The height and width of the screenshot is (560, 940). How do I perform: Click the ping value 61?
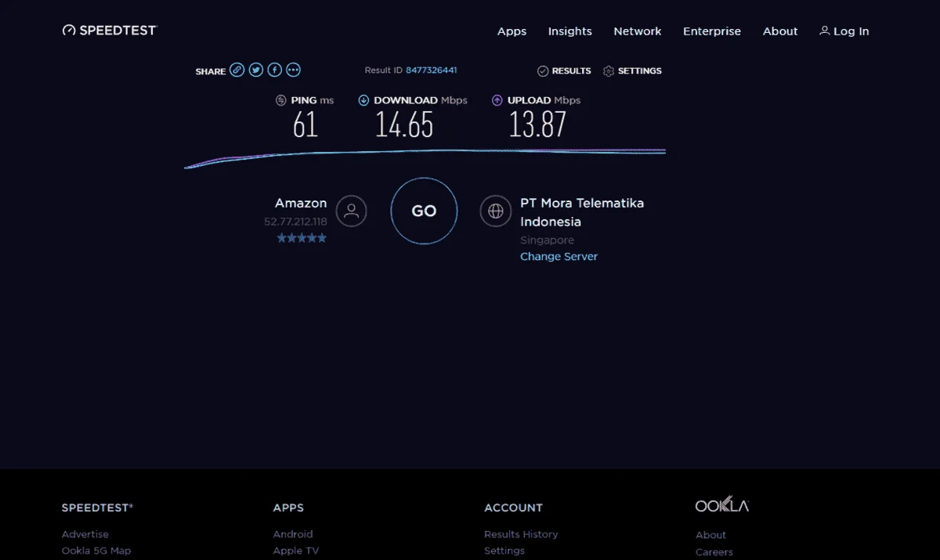(305, 125)
